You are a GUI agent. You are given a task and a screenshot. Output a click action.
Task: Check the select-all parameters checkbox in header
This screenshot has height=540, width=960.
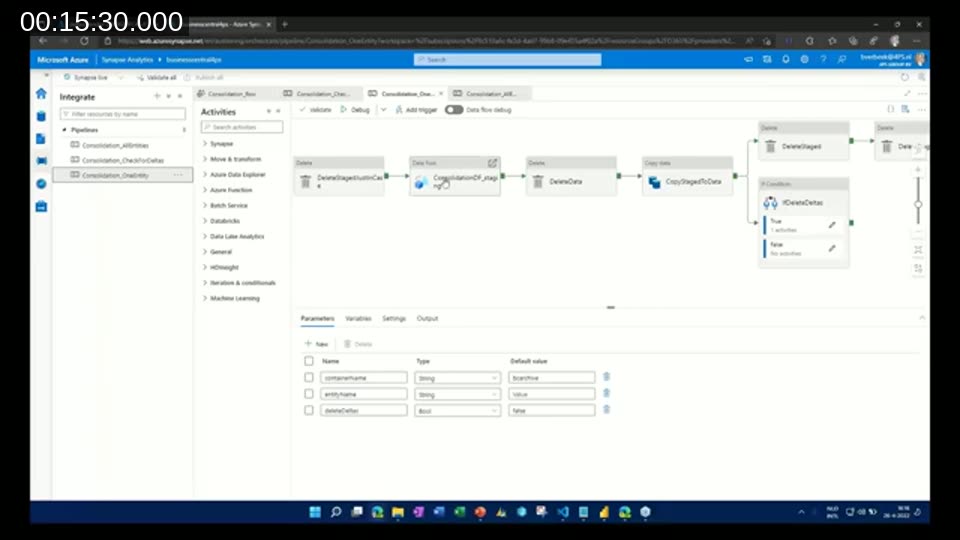309,361
